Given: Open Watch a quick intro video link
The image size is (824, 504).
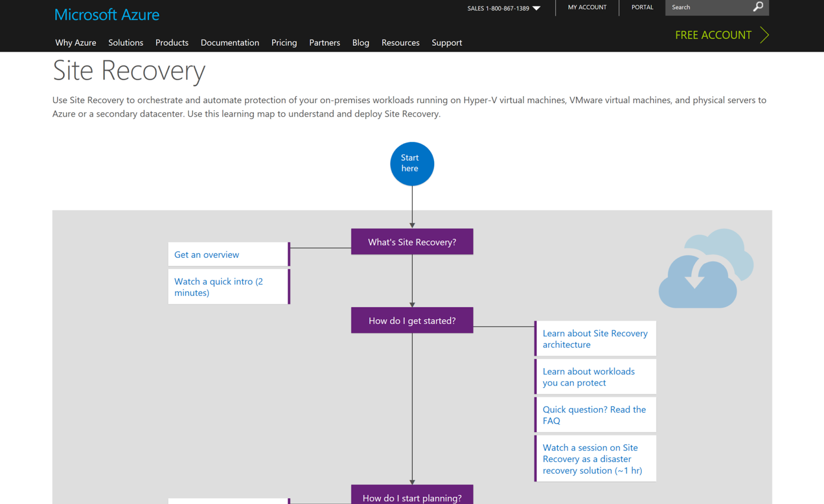Looking at the screenshot, I should click(218, 287).
